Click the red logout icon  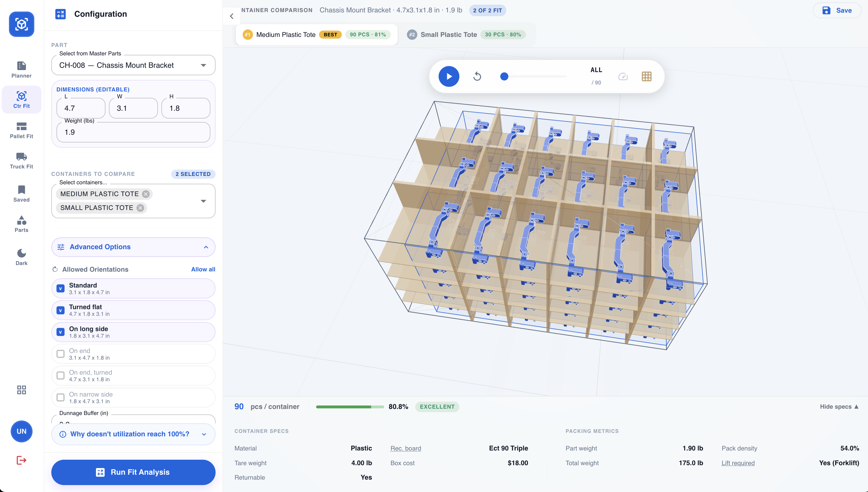coord(21,460)
